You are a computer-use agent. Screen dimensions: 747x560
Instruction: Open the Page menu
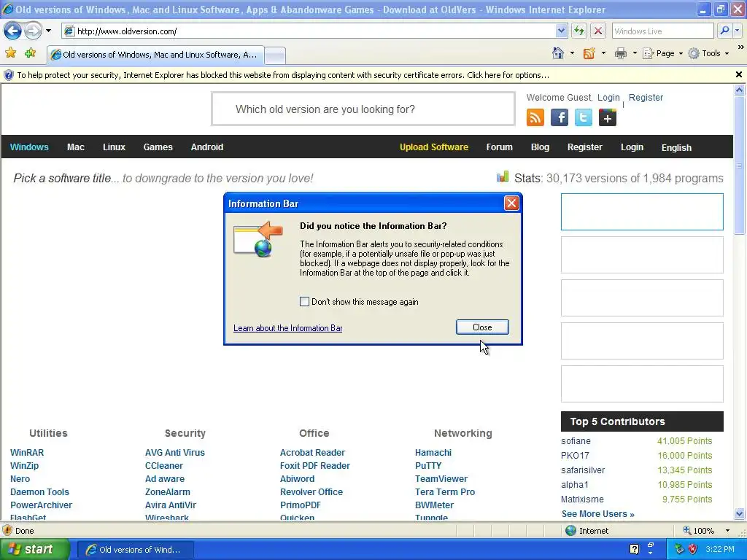pos(662,53)
